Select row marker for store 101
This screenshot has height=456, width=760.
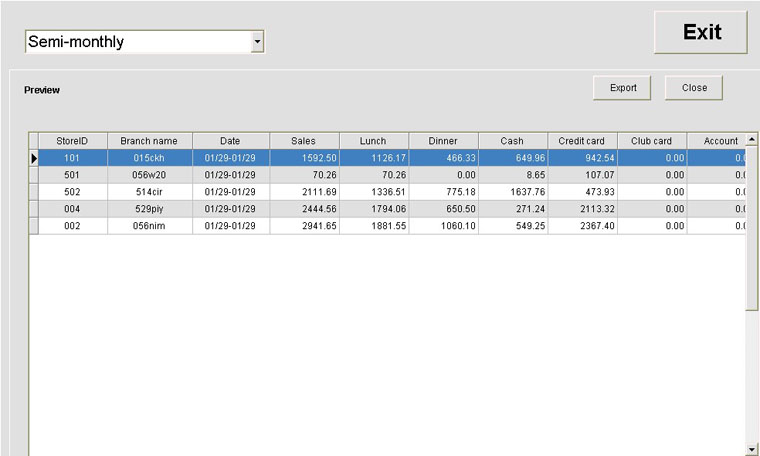pyautogui.click(x=34, y=158)
